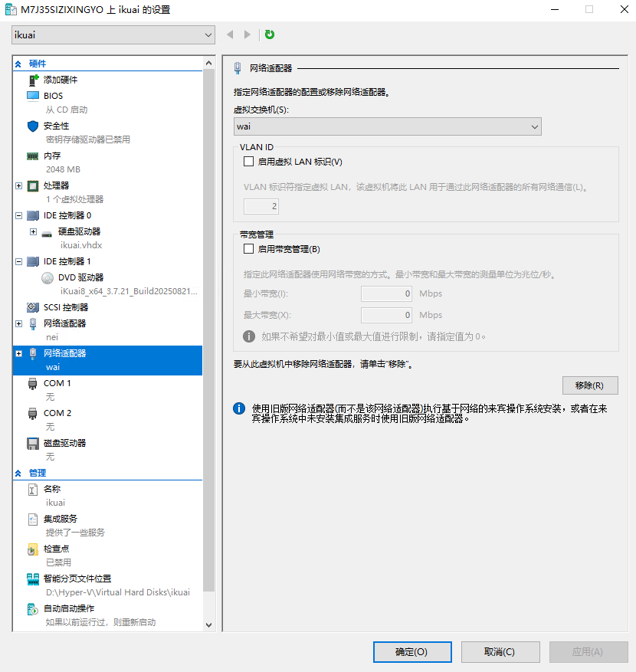This screenshot has height=672, width=636.
Task: Open the virtual switch dropdown showing wai
Action: pos(387,126)
